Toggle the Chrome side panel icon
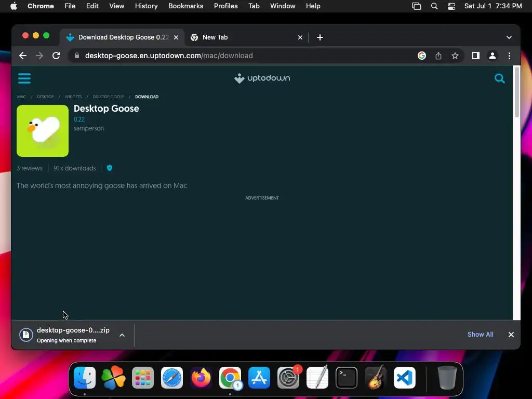The width and height of the screenshot is (532, 399). [476, 56]
